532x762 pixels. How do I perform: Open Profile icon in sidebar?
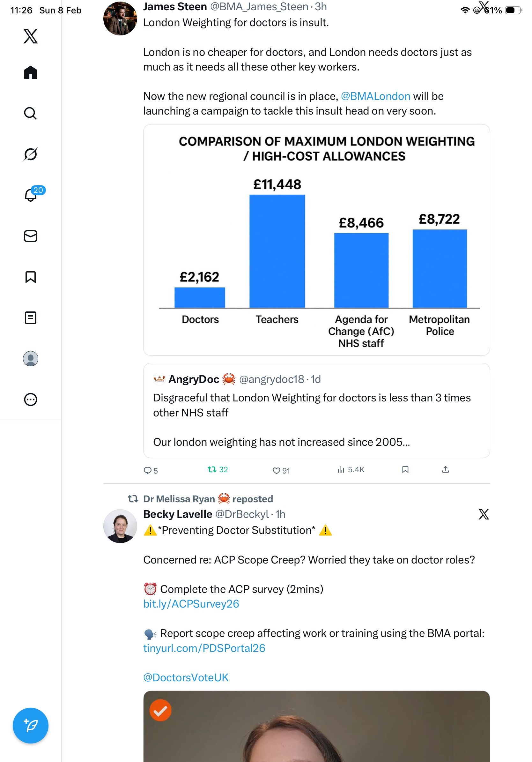(31, 359)
